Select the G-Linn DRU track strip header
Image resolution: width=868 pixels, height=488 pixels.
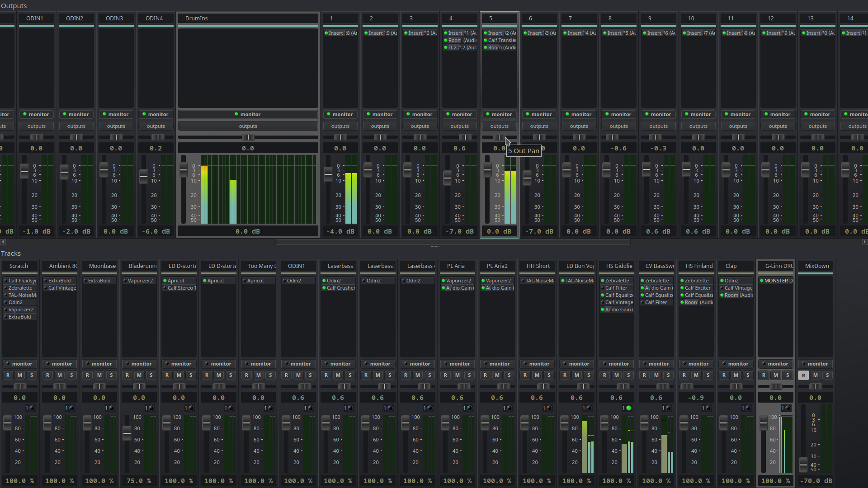pos(775,266)
